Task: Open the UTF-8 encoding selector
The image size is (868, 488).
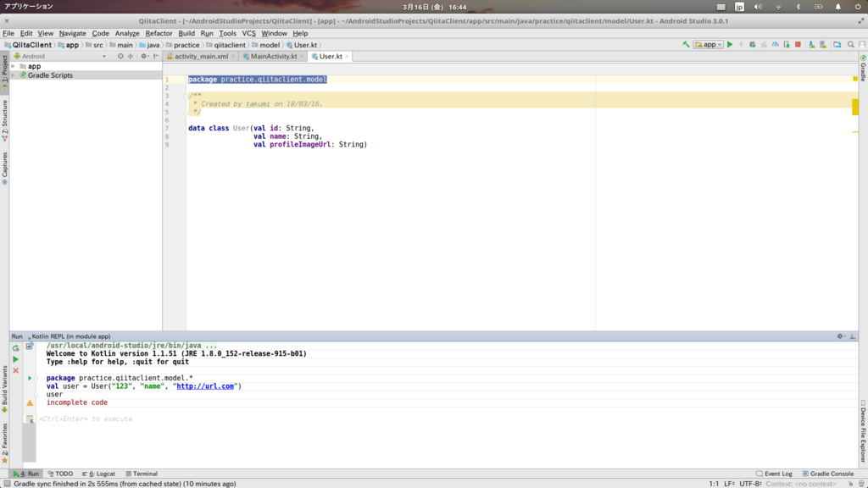Action: point(750,484)
